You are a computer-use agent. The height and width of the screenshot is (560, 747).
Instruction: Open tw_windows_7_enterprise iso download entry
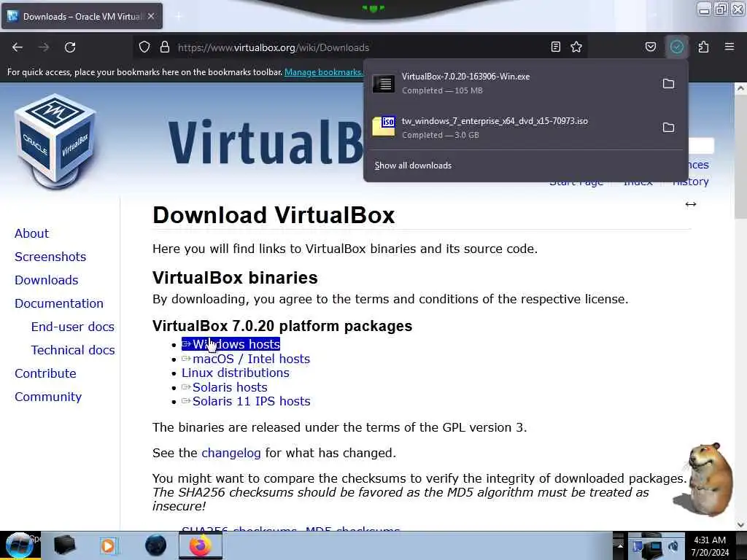coord(526,128)
